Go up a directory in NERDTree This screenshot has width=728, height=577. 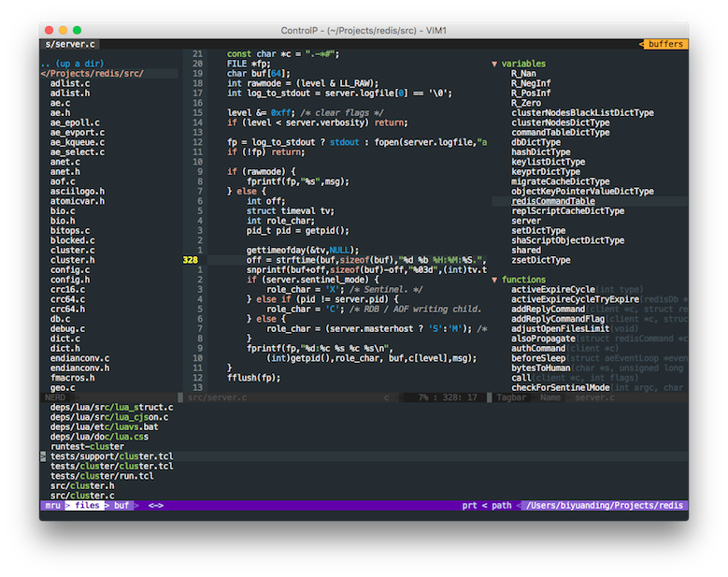tap(73, 64)
